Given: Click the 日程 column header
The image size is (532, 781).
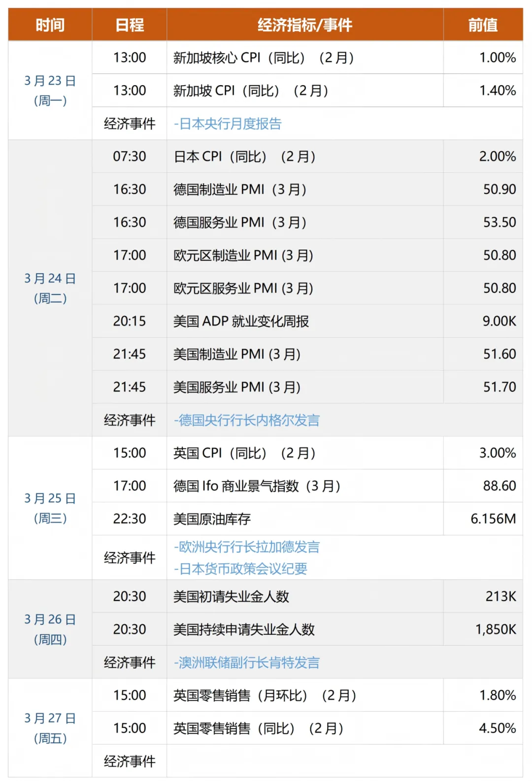Looking at the screenshot, I should pyautogui.click(x=130, y=25).
